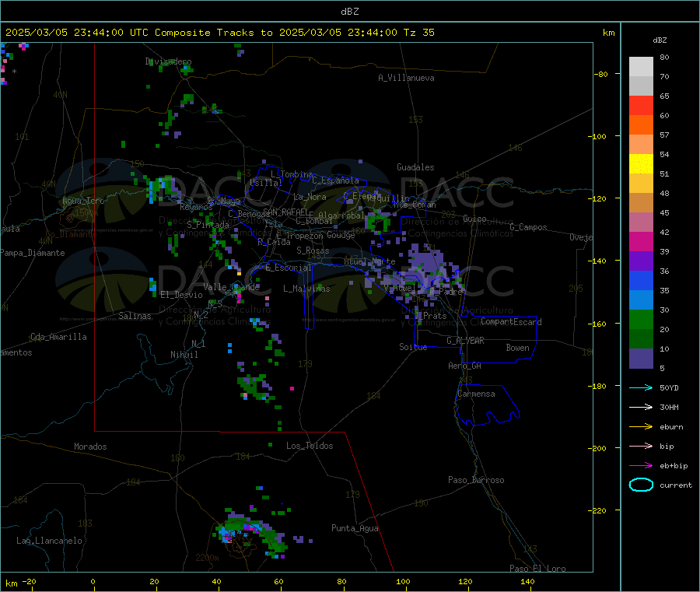700x592 pixels.
Task: Click the Composite Tracks timestamp header text
Action: [220, 33]
